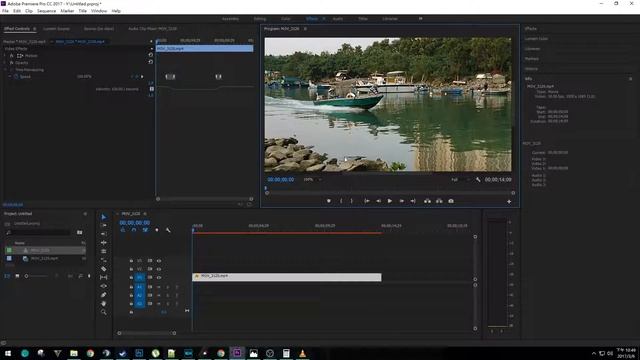The width and height of the screenshot is (640, 360).
Task: Select the Ripple Edit tool
Action: pyautogui.click(x=104, y=242)
